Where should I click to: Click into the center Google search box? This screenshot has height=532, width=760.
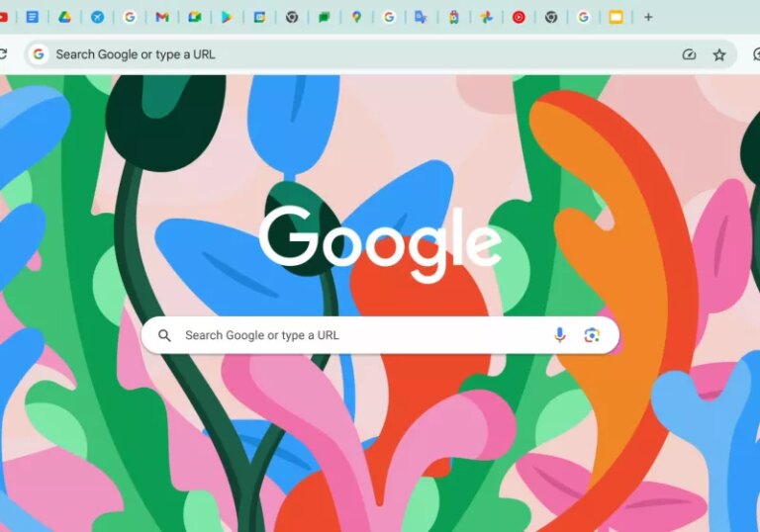(x=380, y=335)
